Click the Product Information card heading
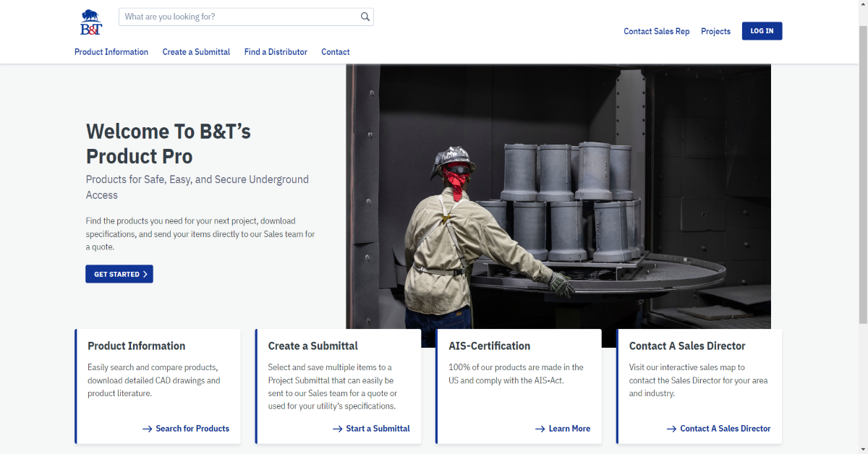Image resolution: width=868 pixels, height=454 pixels. pyautogui.click(x=136, y=346)
